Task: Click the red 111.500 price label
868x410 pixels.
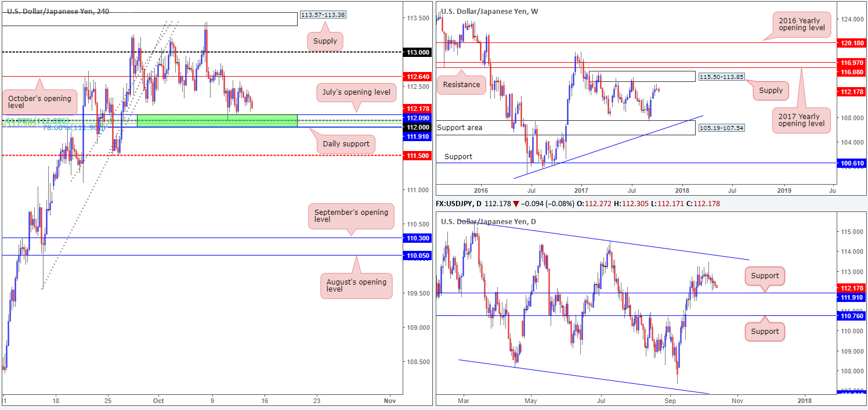Action: click(x=416, y=156)
